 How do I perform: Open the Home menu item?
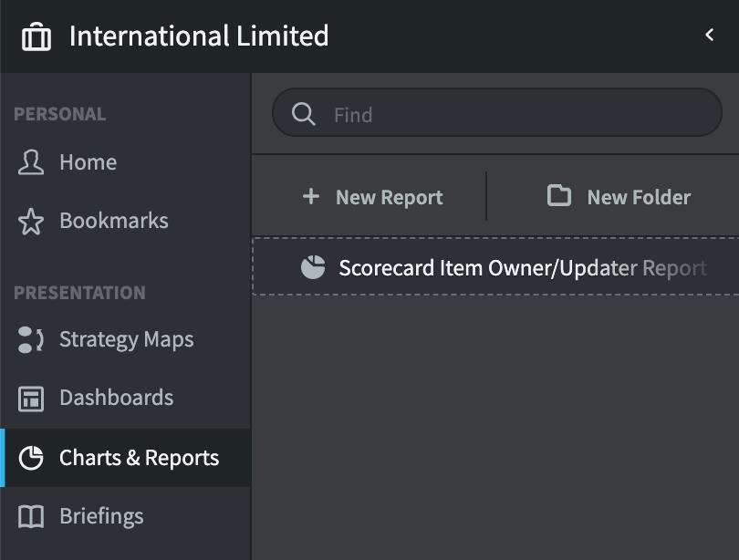125,162
